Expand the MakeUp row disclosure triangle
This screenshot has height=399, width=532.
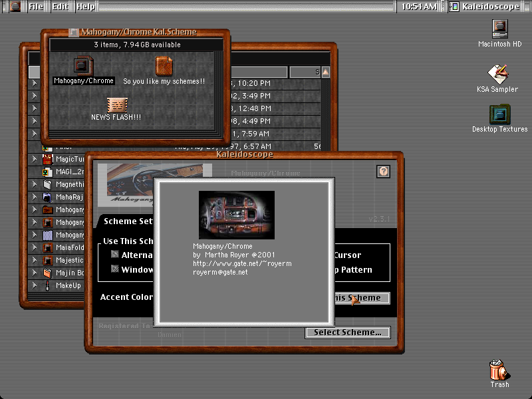click(x=35, y=285)
